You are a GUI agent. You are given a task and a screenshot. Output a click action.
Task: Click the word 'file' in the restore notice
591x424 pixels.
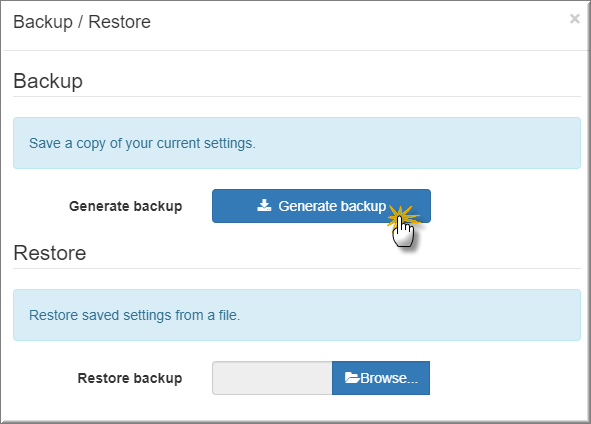[229, 315]
